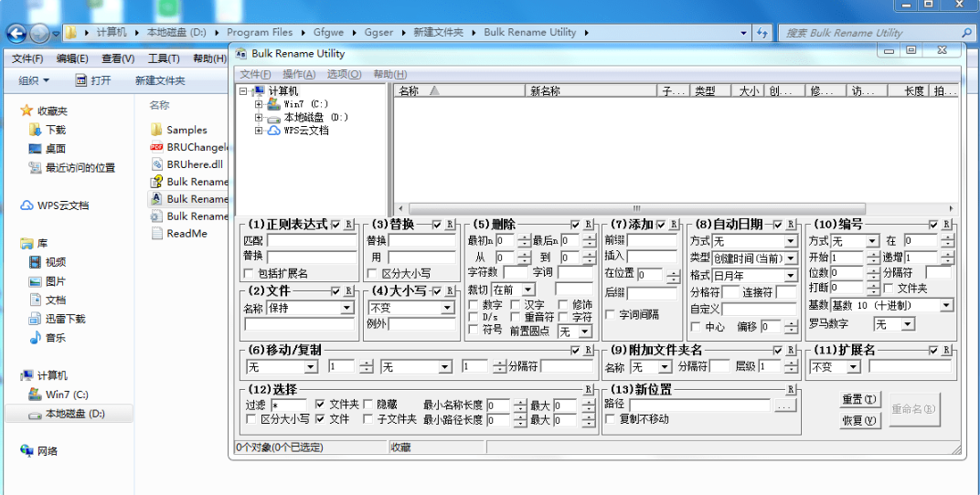The width and height of the screenshot is (980, 495).
Task: Reset (8) 自动日期 with its R icon
Action: (791, 225)
